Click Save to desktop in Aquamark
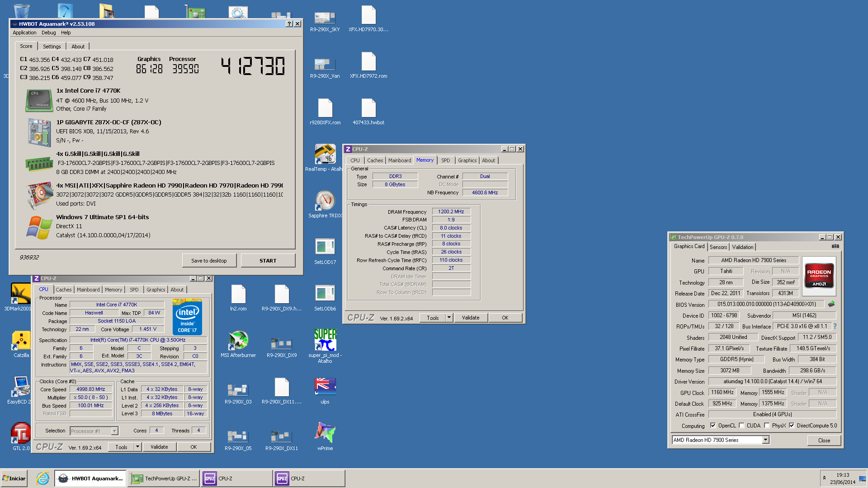868x488 pixels. pos(209,261)
